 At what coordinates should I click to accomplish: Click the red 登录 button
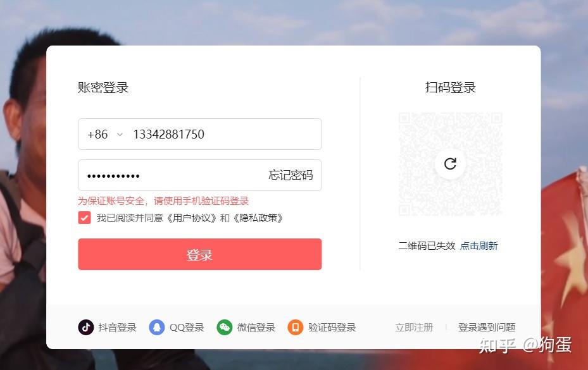coord(200,254)
